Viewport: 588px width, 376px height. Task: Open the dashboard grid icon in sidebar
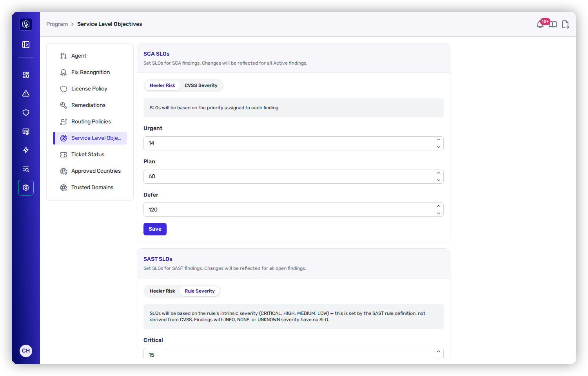[26, 75]
